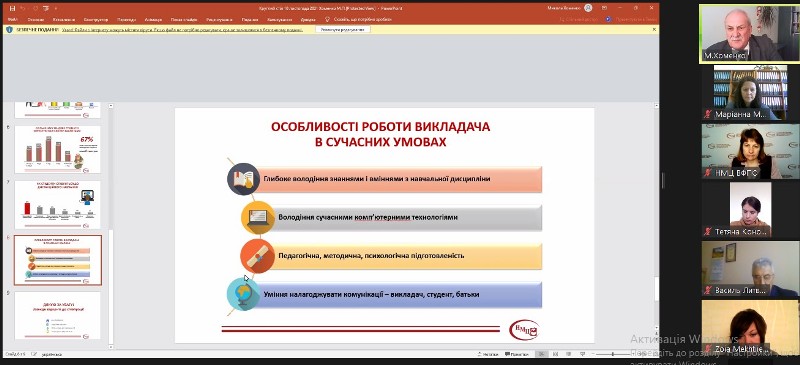Select the slide 6 bar chart thumbnail
Screen dimensions: 800x365
pos(58,149)
